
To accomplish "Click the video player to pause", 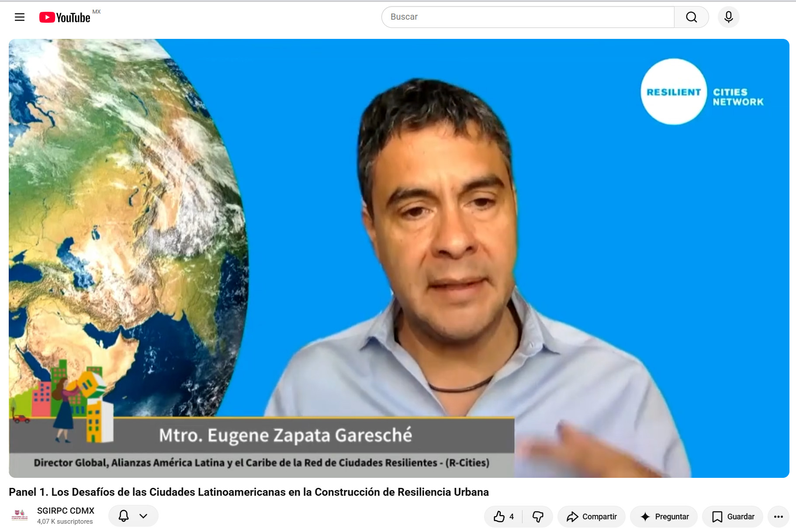I will [x=399, y=258].
